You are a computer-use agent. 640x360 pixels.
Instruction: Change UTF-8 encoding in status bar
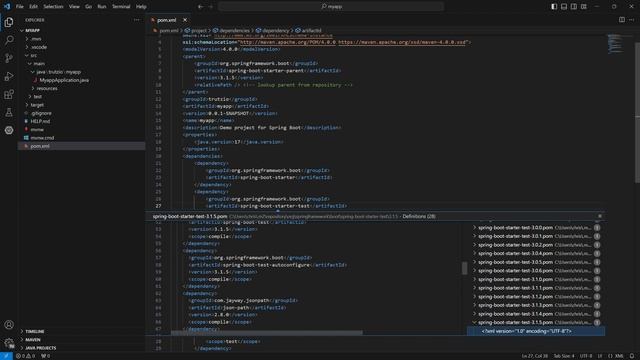586,356
